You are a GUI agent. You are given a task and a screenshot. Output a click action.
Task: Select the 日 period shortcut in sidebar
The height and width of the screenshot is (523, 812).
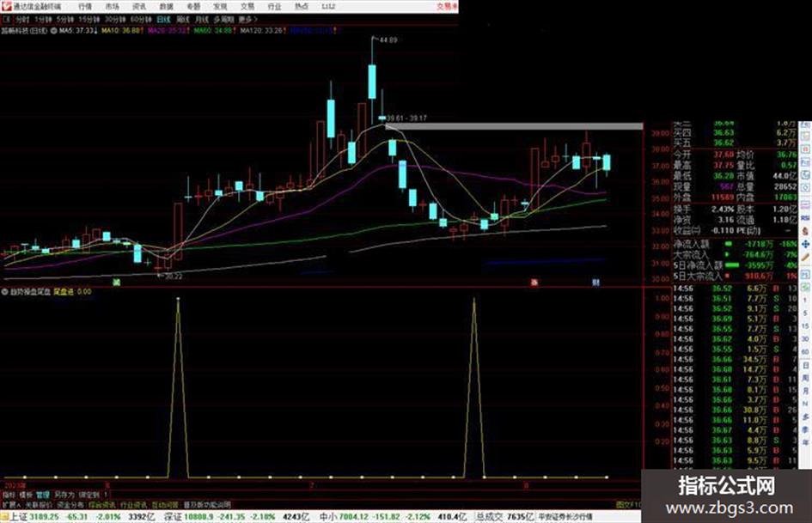805,366
